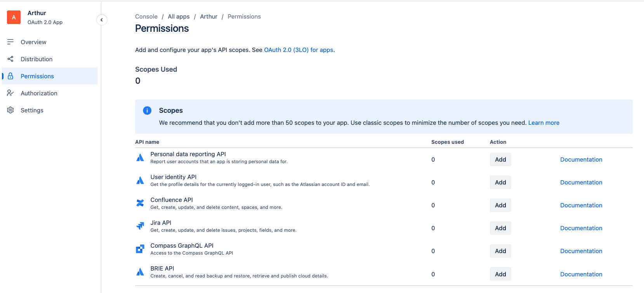Add the Confluence API
Screen dimensions: 644x293
[500, 205]
